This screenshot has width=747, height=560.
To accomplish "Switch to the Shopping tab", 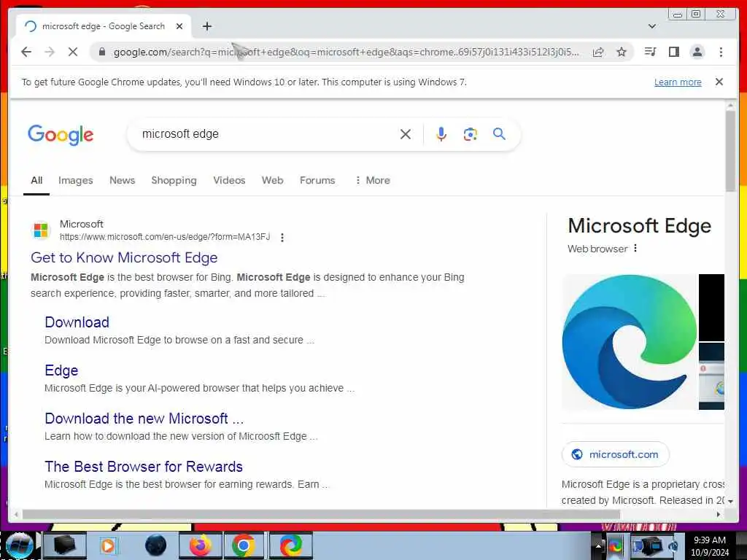I will click(174, 181).
